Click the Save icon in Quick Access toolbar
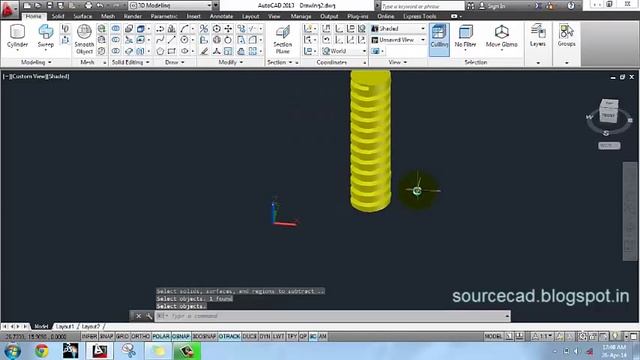 [49, 5]
